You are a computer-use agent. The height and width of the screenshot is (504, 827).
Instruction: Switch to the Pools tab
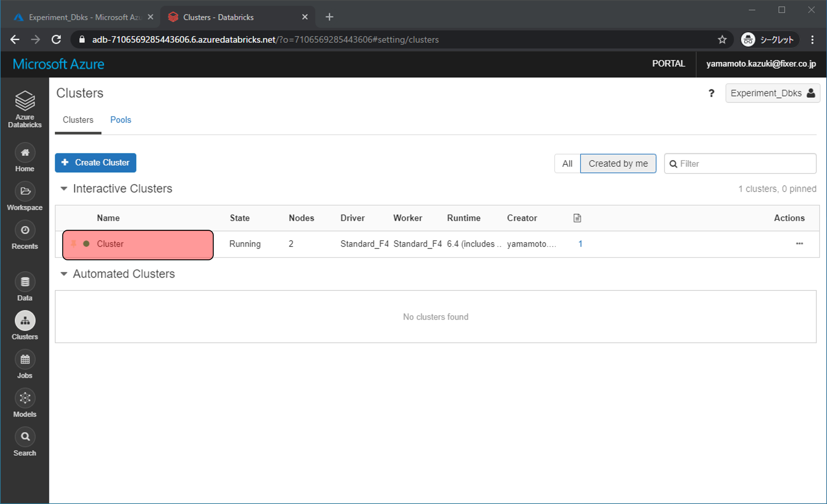pos(121,120)
